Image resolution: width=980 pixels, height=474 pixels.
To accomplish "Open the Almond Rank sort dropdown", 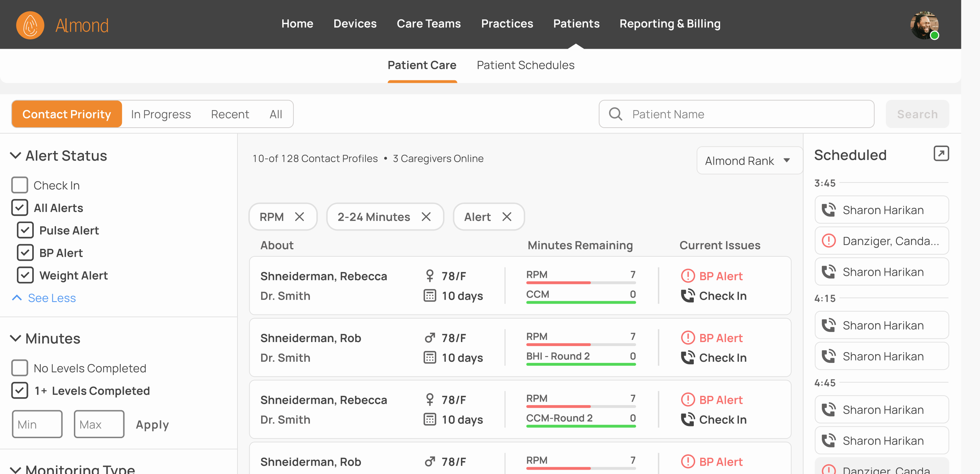I will (748, 160).
